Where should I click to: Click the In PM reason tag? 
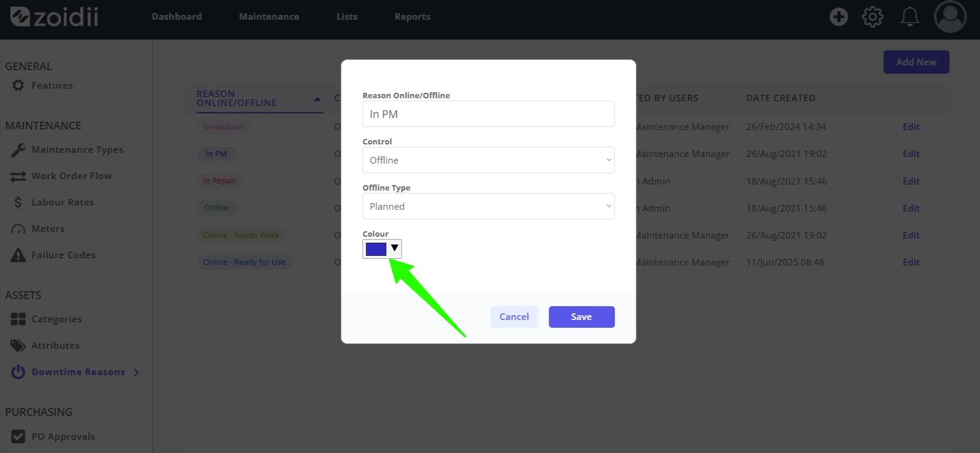[x=217, y=154]
